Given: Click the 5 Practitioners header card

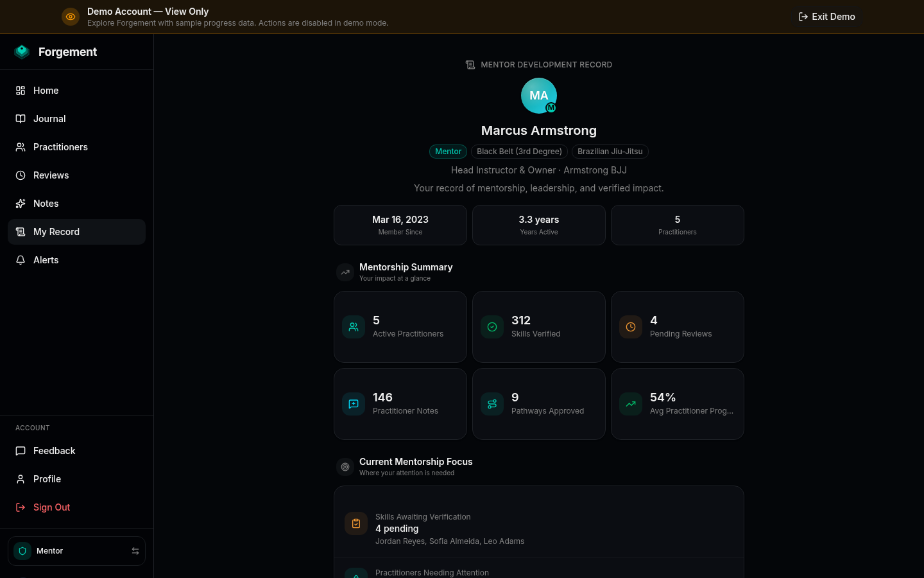Looking at the screenshot, I should (678, 225).
